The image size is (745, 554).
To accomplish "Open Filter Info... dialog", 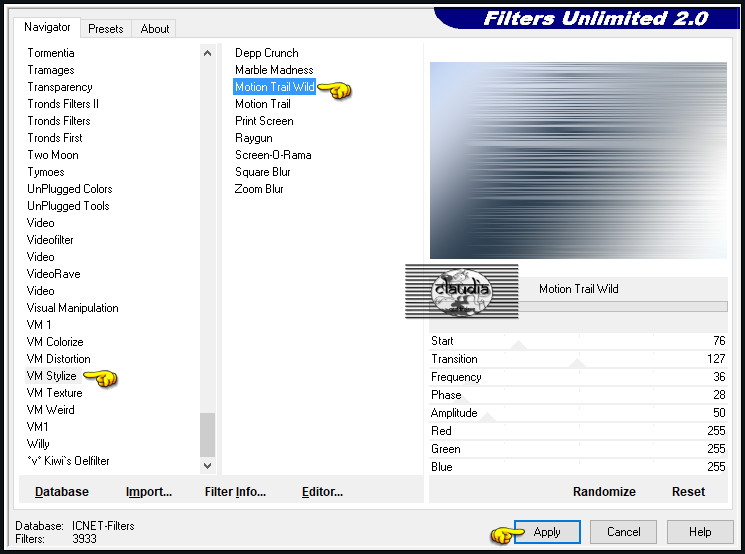I will [235, 492].
